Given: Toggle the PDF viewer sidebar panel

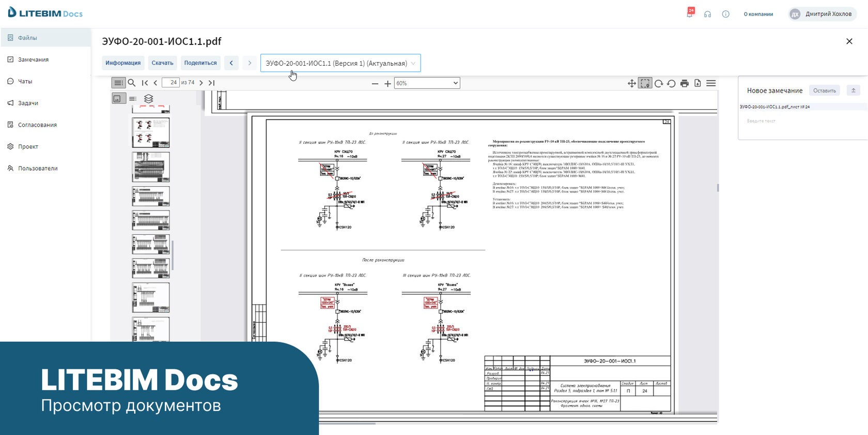Looking at the screenshot, I should tap(118, 83).
